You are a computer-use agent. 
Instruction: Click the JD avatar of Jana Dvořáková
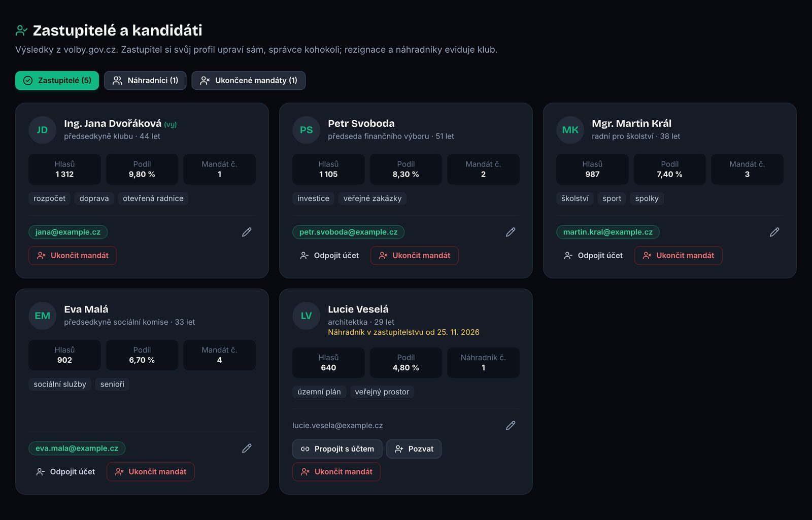pyautogui.click(x=42, y=130)
